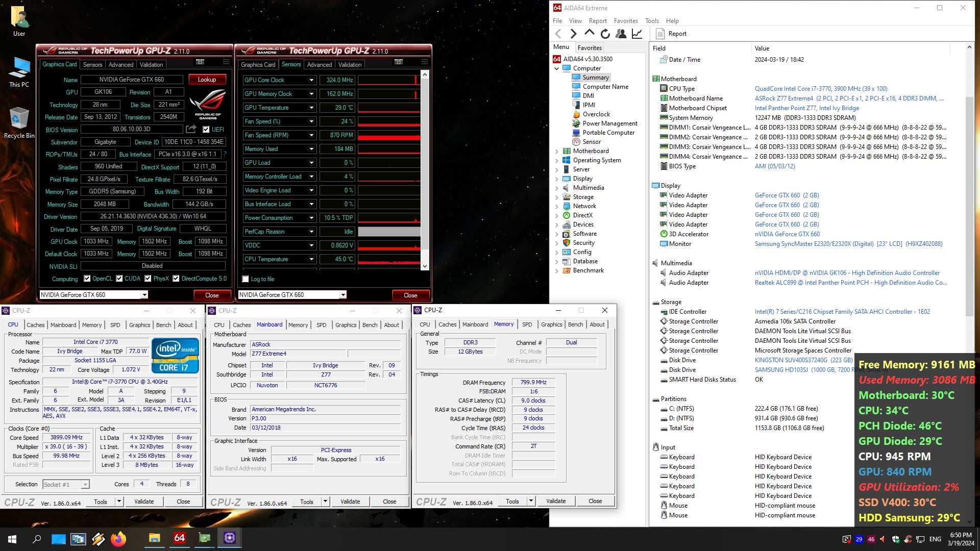
Task: Toggle the DirectCompute 5.0 checkbox
Action: 176,279
